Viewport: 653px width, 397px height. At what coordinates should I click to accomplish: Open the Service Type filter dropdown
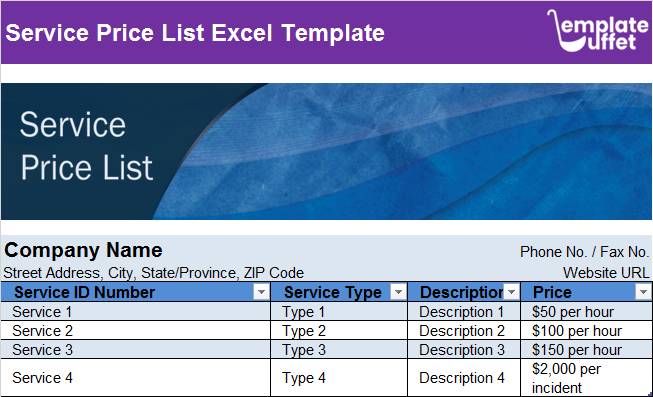[398, 292]
